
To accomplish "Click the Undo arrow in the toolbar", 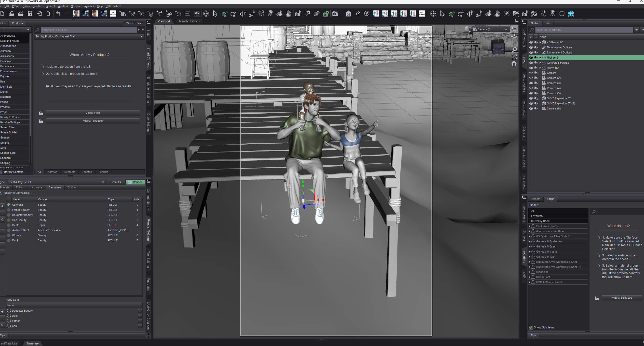I will 58,13.
